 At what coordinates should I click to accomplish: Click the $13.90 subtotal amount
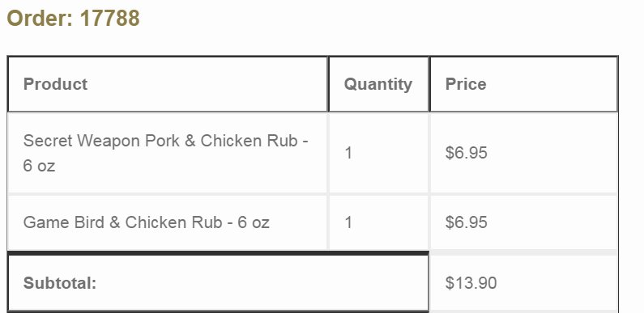471,283
